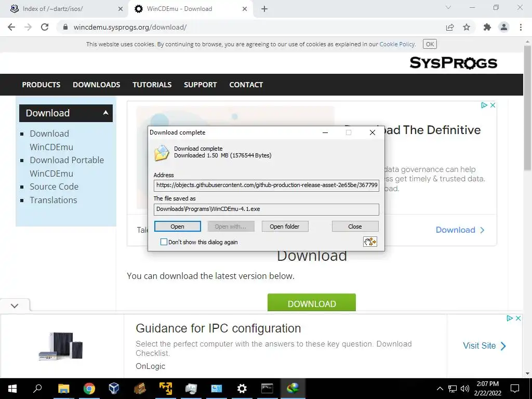532x399 pixels.
Task: Click the green DOWNLOAD button
Action: tap(312, 303)
